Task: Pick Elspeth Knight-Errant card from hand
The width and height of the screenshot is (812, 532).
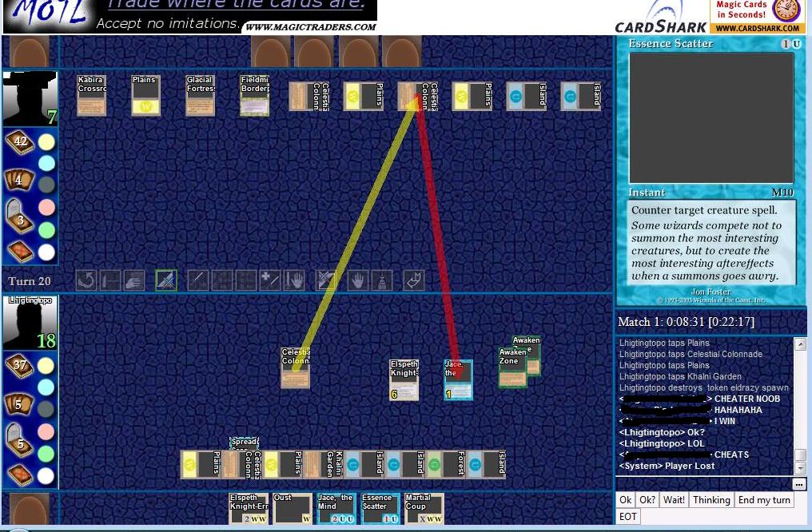Action: pyautogui.click(x=249, y=509)
